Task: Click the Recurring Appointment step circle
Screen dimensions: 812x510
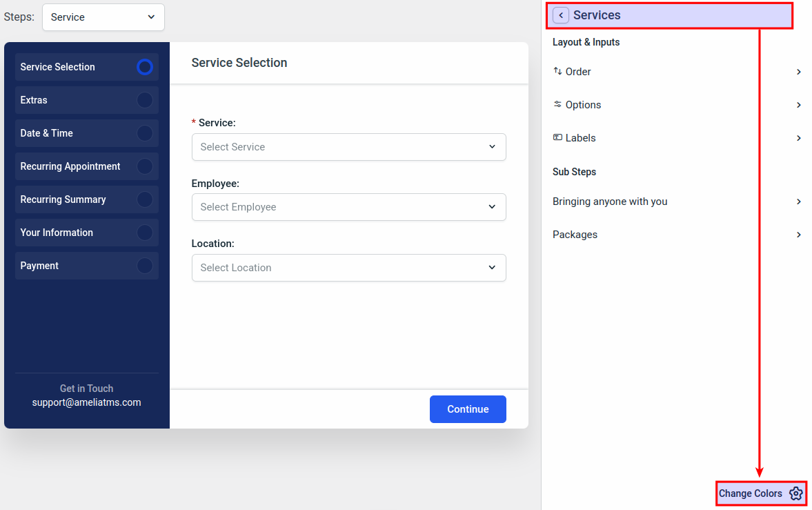Action: pos(144,166)
